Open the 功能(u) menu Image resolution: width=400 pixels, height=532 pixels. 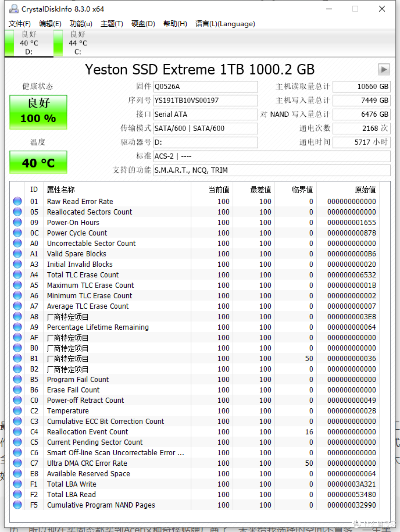81,24
